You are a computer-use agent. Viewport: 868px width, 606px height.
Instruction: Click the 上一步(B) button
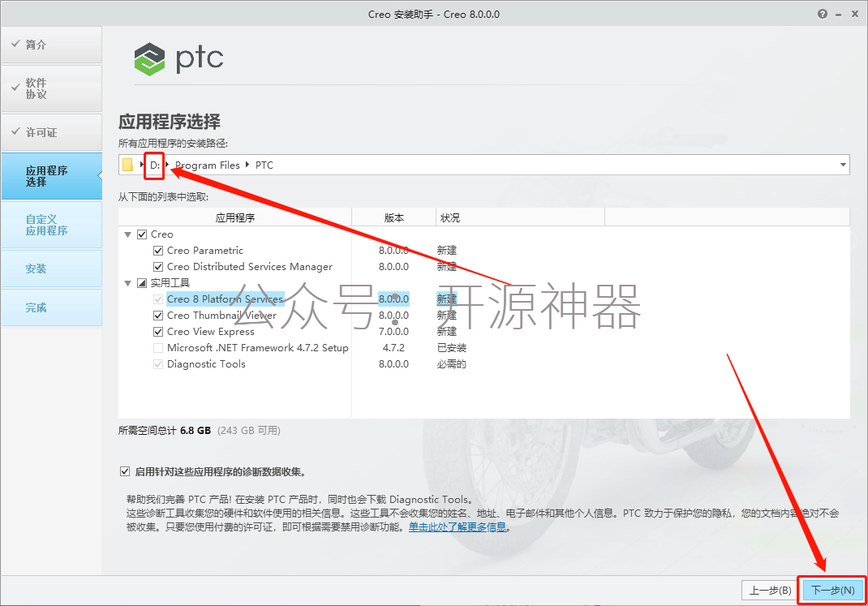pyautogui.click(x=770, y=591)
